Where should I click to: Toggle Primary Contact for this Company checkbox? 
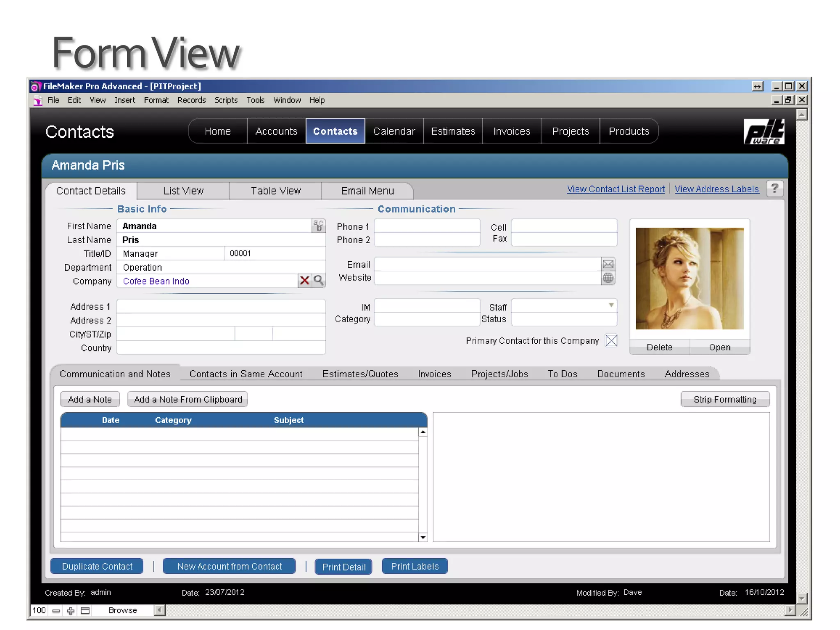coord(611,340)
